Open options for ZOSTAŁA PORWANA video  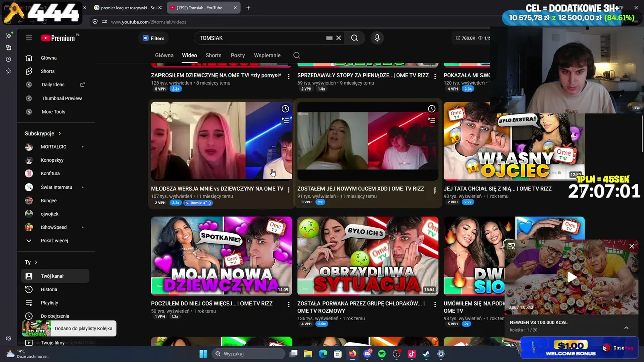[435, 304]
